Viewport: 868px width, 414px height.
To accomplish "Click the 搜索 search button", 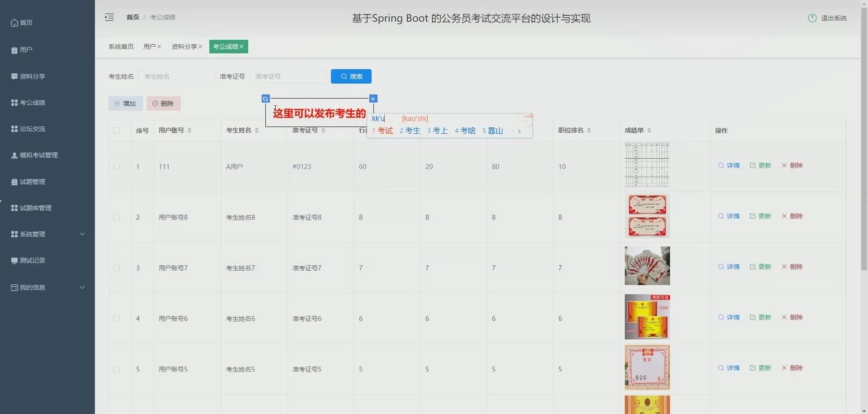I will [x=351, y=76].
